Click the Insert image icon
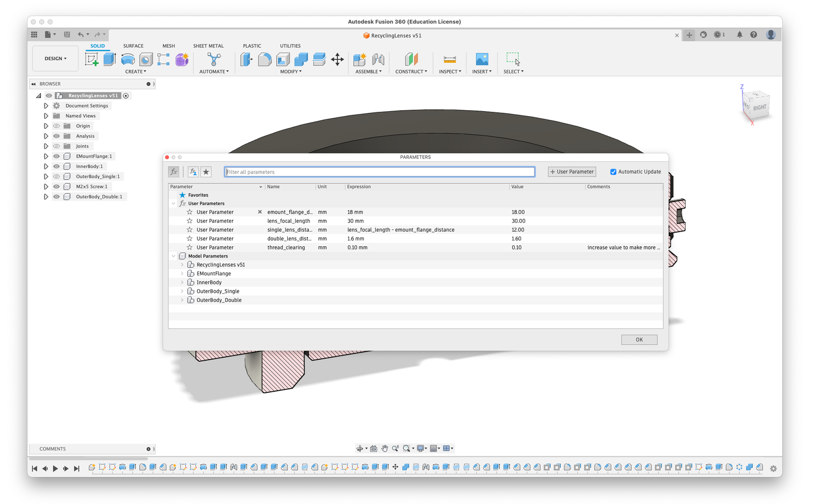816x504 pixels. [x=482, y=59]
